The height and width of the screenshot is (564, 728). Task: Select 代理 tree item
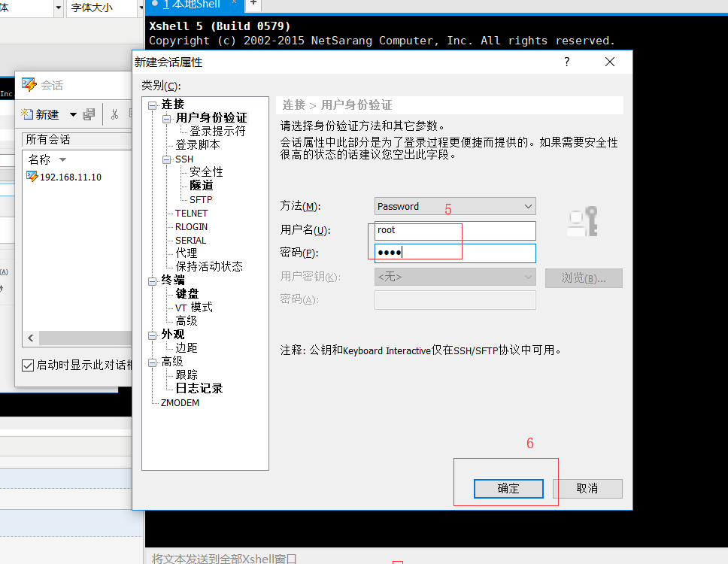187,253
